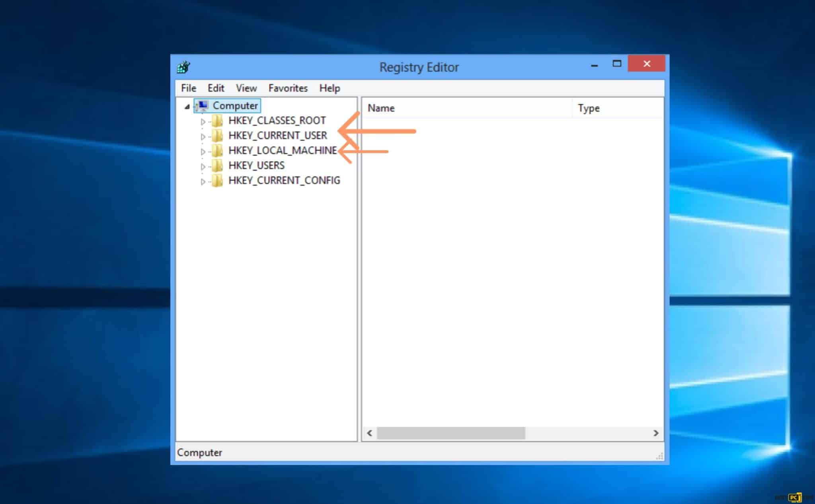Expand the HKEY_CURRENT_USER key
The height and width of the screenshot is (504, 815).
point(203,137)
